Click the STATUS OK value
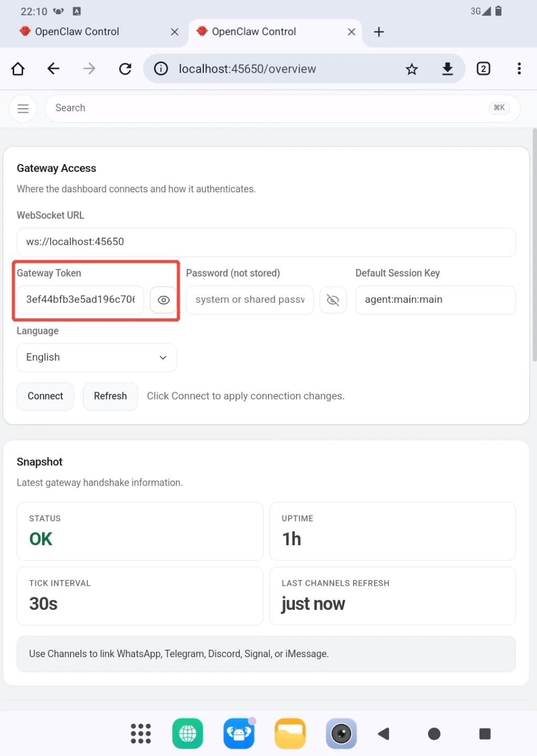Screen dimensions: 537x756 coord(40,539)
